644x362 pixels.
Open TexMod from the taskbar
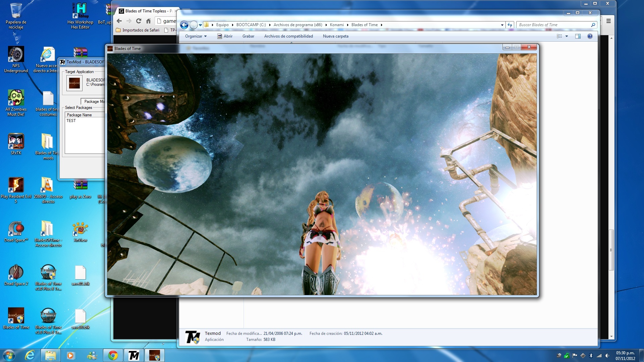(x=134, y=355)
